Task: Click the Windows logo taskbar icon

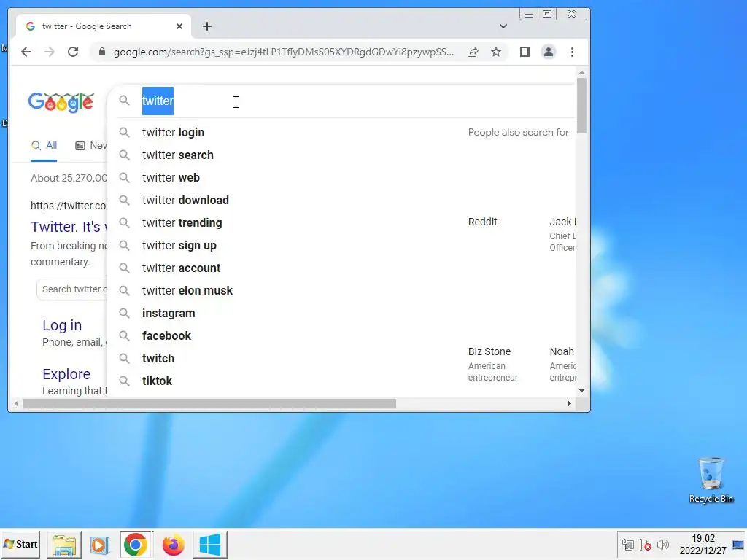Action: click(x=210, y=545)
